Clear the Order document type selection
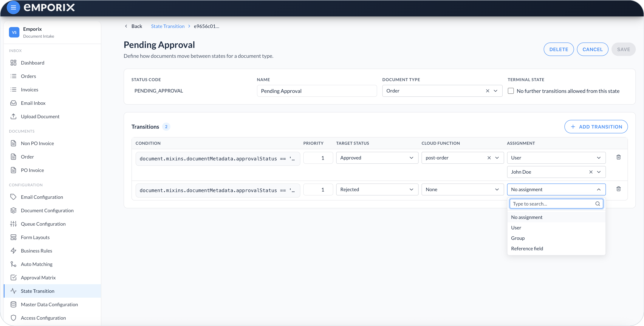Screen dimensions: 644x326 coord(487,91)
